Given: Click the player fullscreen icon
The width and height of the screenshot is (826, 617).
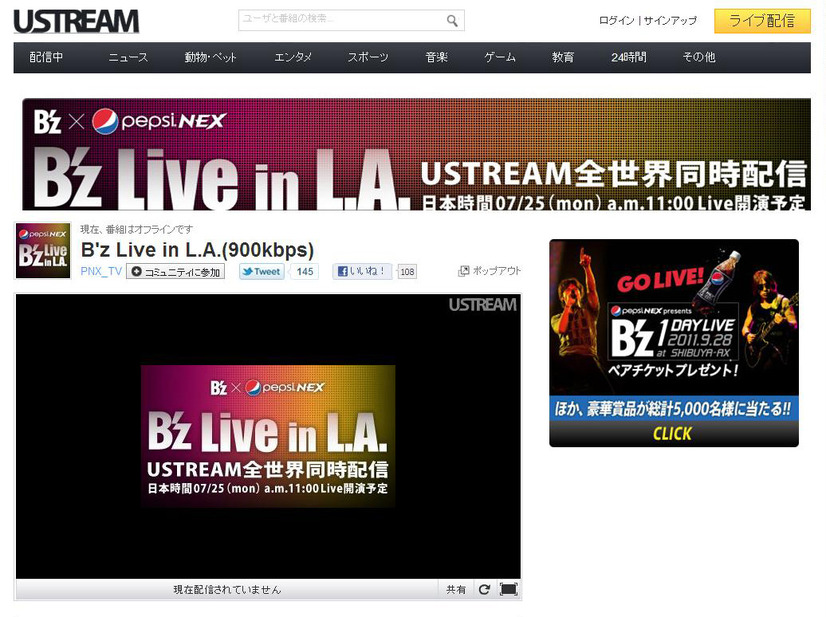Looking at the screenshot, I should click(x=508, y=589).
